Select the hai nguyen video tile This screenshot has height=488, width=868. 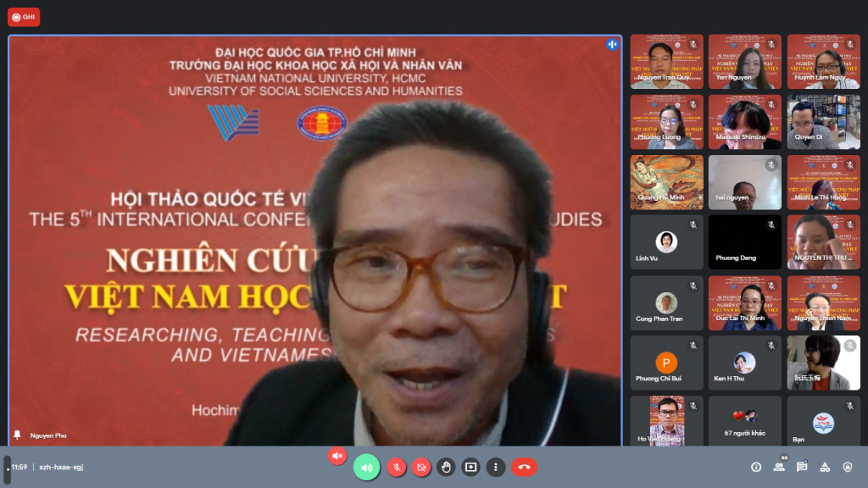click(x=745, y=182)
